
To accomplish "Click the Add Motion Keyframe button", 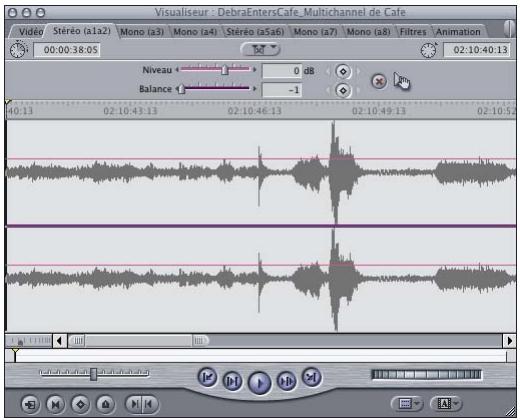I will coord(80,404).
